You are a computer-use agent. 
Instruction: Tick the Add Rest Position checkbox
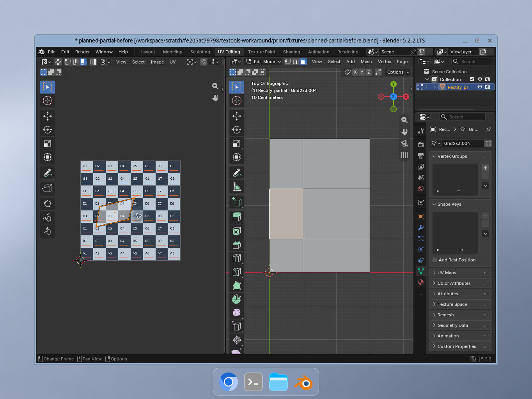point(435,260)
